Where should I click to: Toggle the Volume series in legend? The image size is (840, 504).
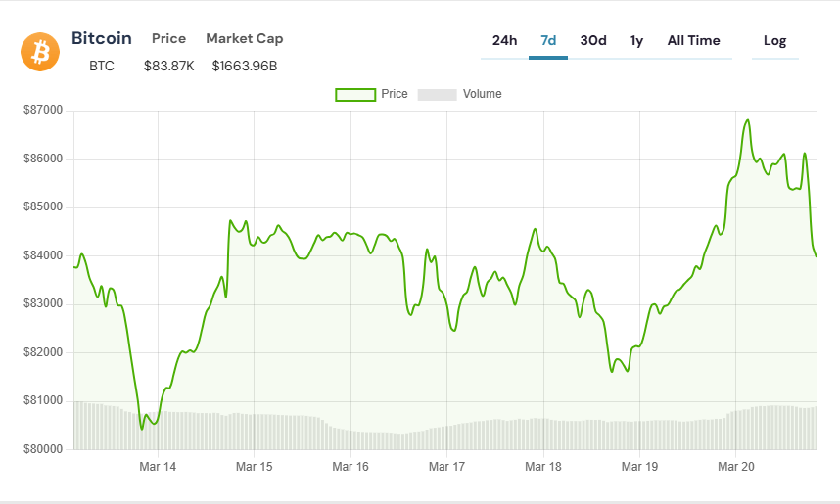click(x=459, y=94)
